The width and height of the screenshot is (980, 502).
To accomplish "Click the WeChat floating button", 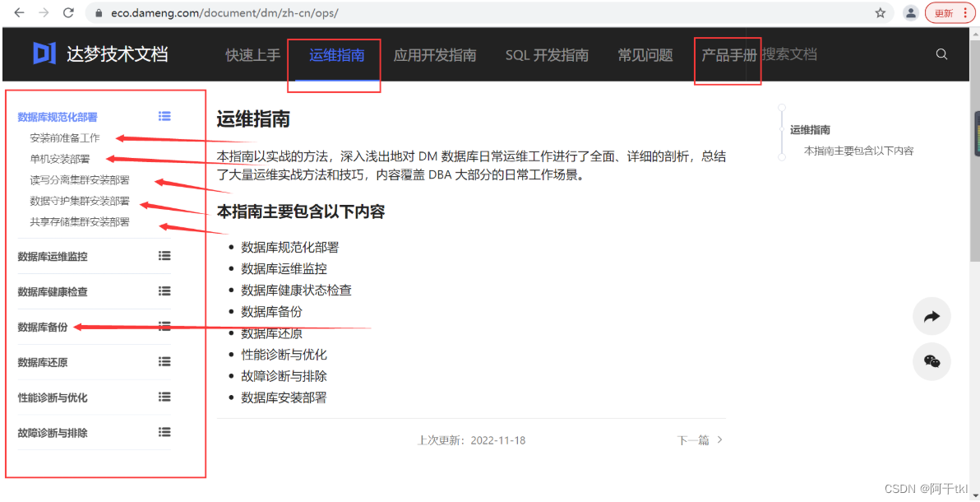I will [931, 361].
